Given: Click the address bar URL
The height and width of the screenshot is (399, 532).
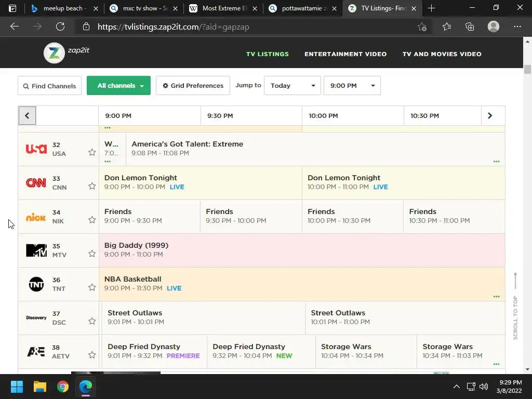Looking at the screenshot, I should point(174,27).
